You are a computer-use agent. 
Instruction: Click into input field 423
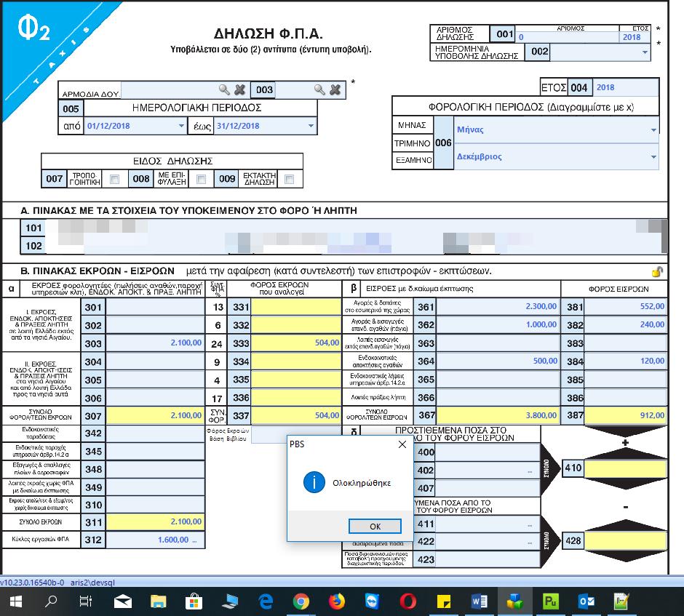click(x=488, y=559)
